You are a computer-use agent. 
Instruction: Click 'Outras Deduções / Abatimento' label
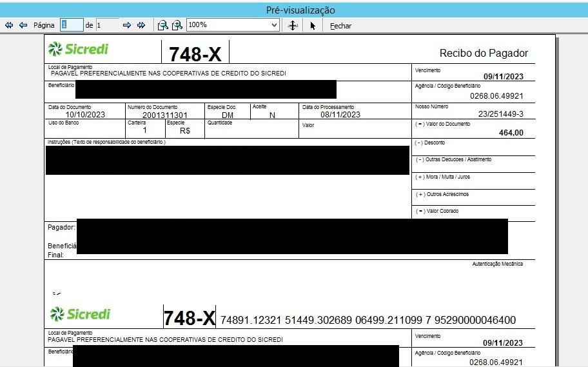click(x=453, y=159)
